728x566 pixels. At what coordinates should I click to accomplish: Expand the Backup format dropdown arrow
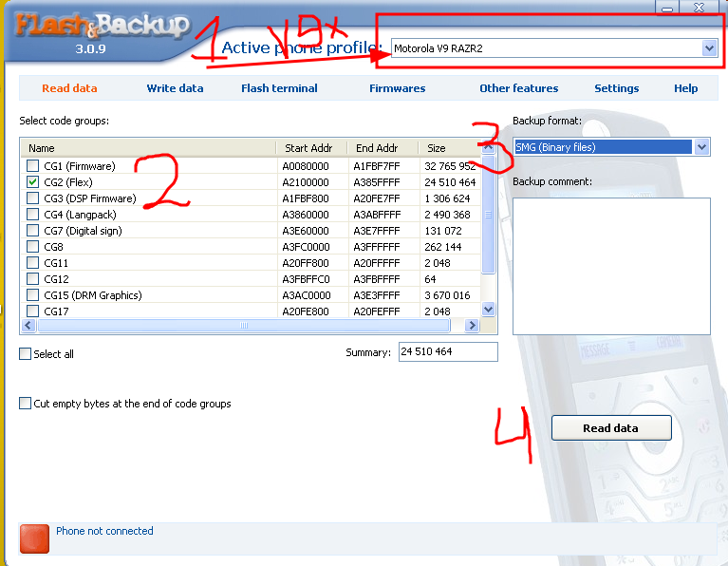click(701, 147)
